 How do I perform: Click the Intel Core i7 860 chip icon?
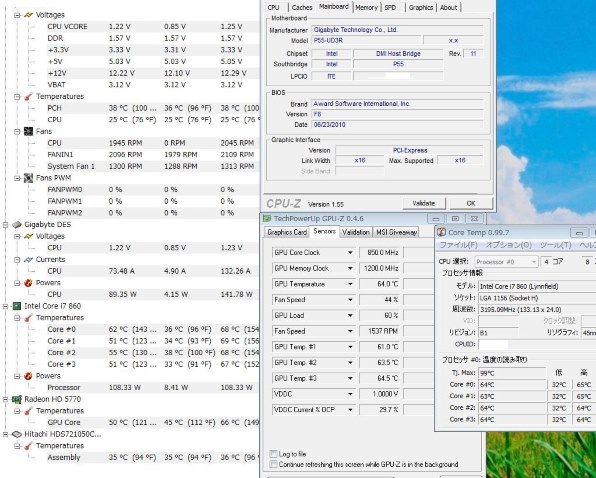[x=17, y=306]
